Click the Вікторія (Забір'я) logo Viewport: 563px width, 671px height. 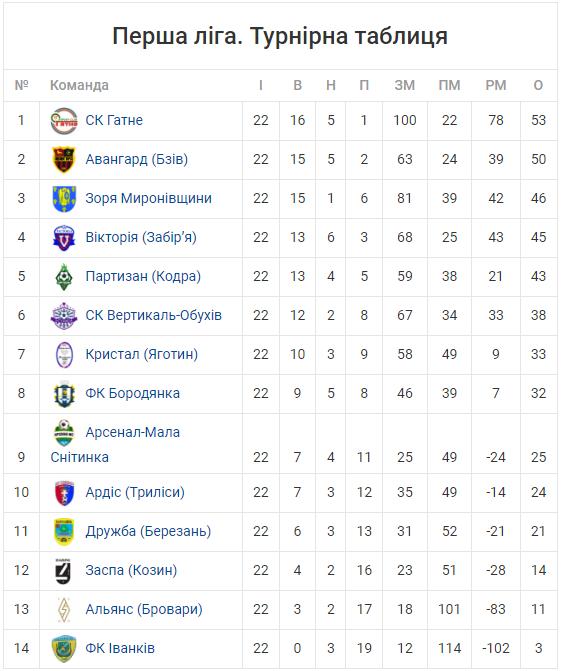pyautogui.click(x=64, y=238)
